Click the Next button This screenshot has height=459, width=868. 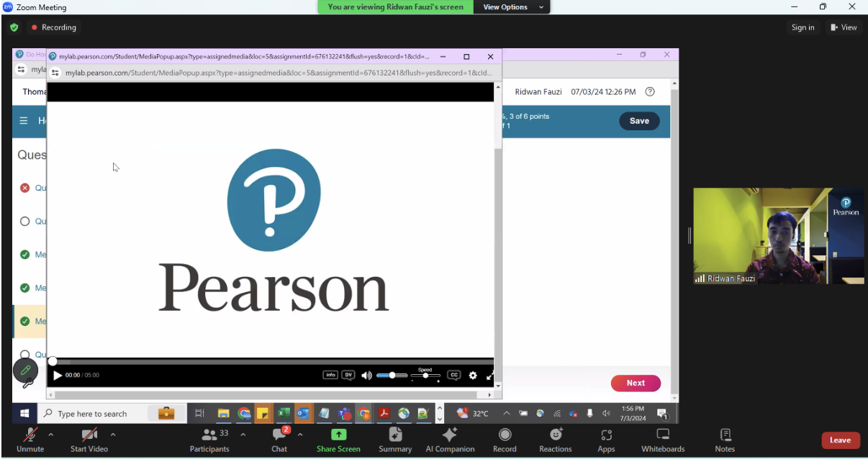click(x=636, y=383)
